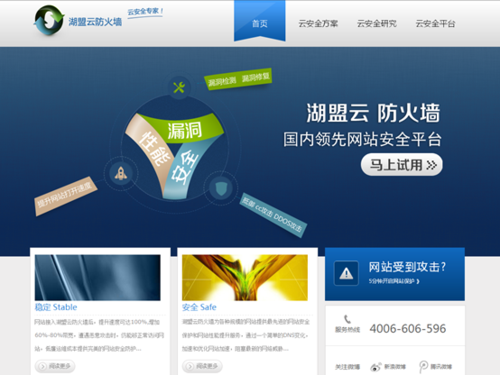The width and height of the screenshot is (500, 375).
Task: Click the 腾讯微博 icon
Action: [x=423, y=367]
